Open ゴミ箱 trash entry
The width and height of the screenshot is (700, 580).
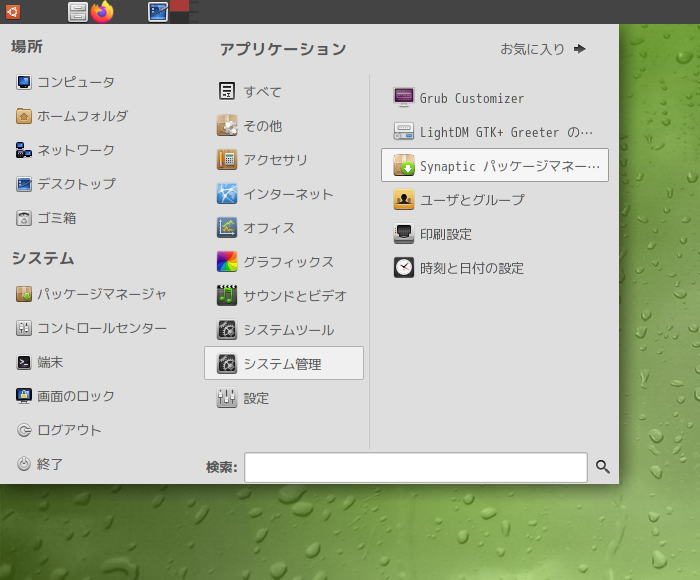coord(46,218)
